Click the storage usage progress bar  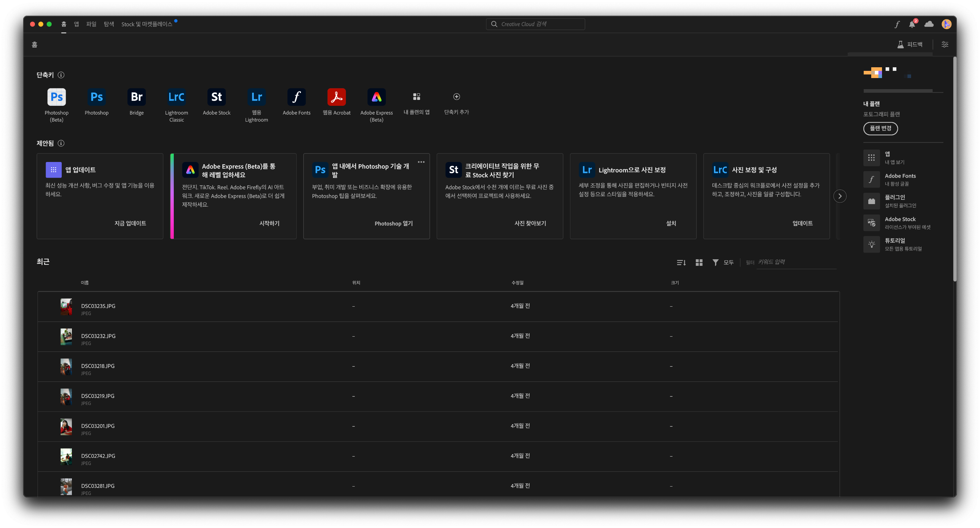(x=903, y=91)
